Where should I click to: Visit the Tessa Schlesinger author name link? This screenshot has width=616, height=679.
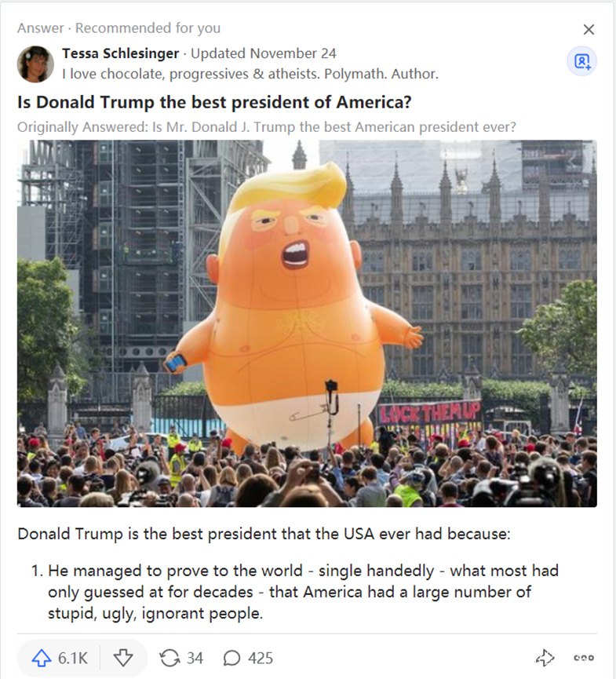tap(120, 53)
